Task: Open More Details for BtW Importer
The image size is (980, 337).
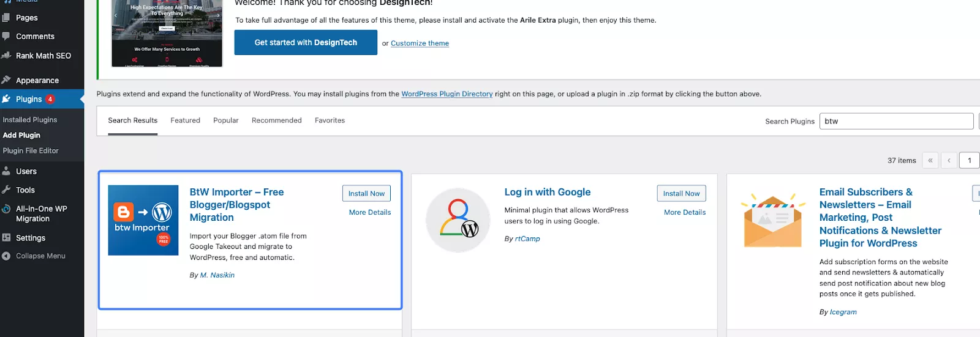Action: (370, 212)
